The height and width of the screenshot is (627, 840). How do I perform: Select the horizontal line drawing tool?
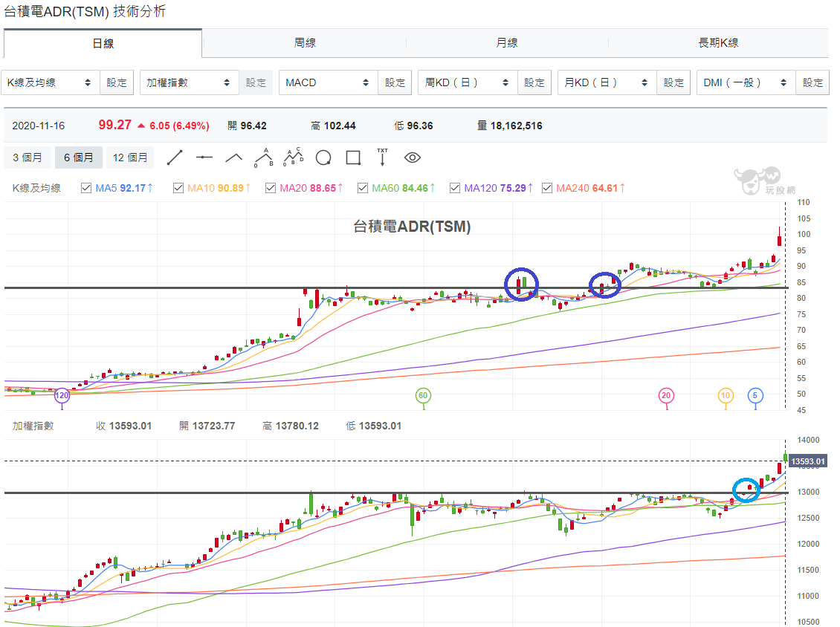[204, 157]
